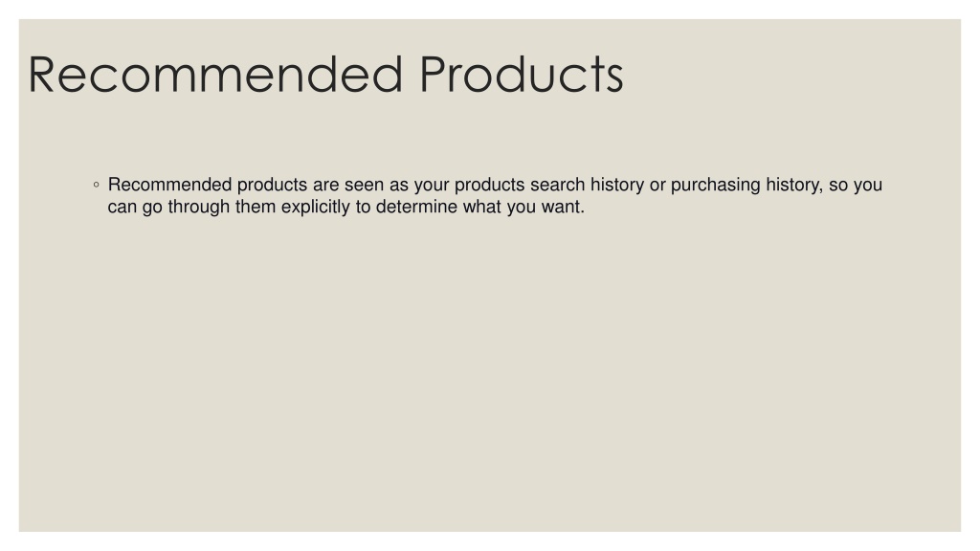The height and width of the screenshot is (551, 980).
Task: Select the word 'Recommended' in the title
Action: pos(215,75)
